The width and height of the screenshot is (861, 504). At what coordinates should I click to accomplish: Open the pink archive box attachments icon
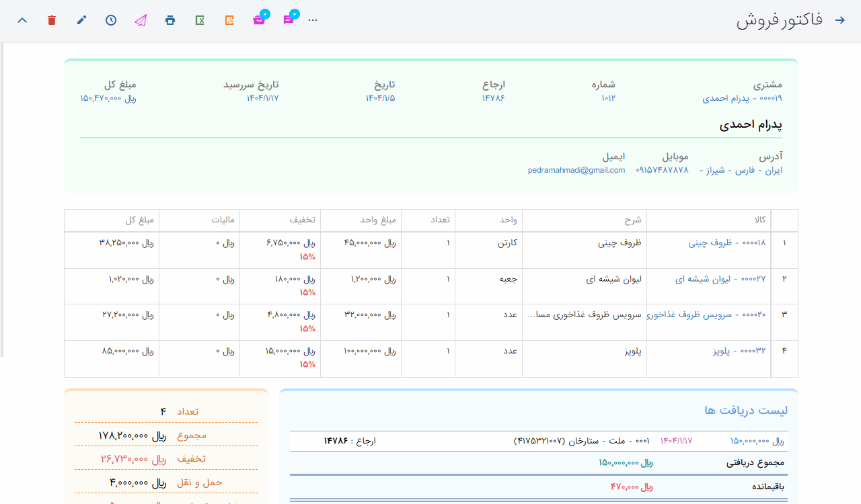coord(259,20)
